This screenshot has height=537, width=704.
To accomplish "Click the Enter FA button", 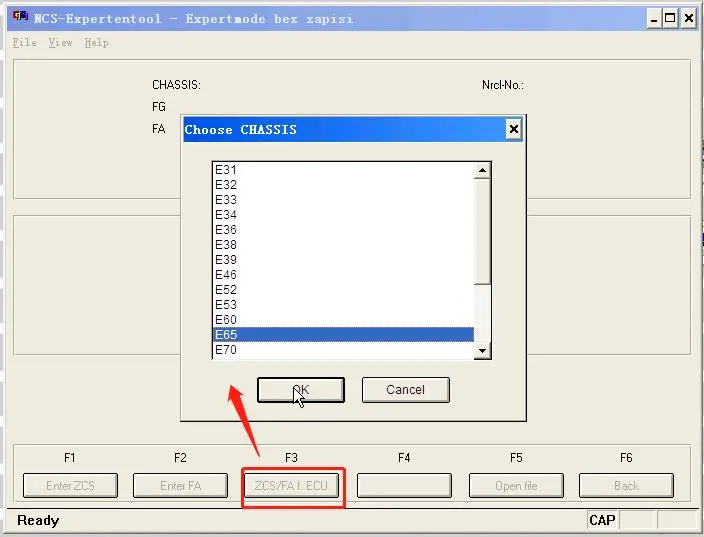I will (x=180, y=485).
